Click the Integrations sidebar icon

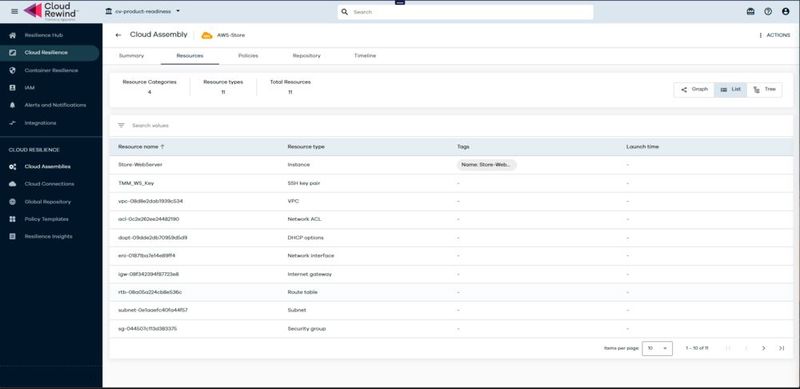tap(13, 123)
